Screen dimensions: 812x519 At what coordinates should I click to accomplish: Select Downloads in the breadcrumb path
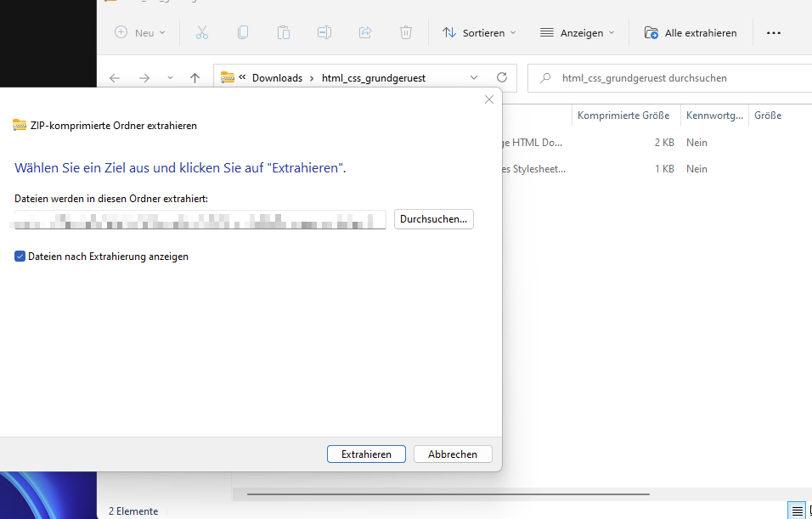(277, 77)
